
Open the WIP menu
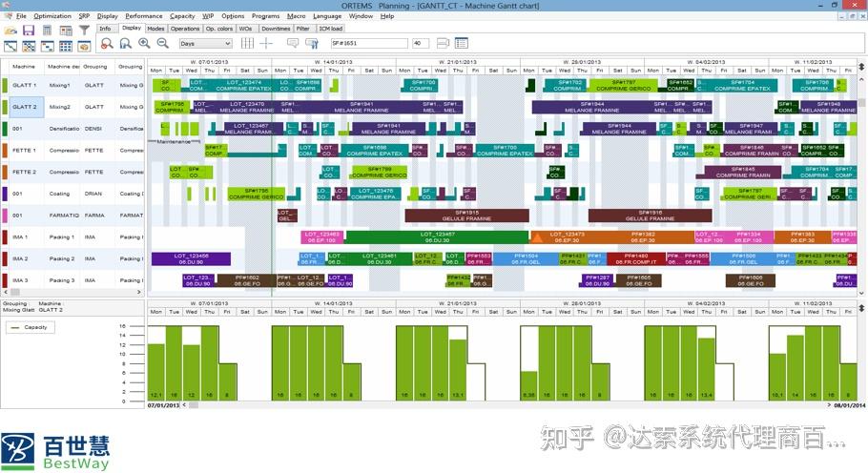tap(208, 16)
